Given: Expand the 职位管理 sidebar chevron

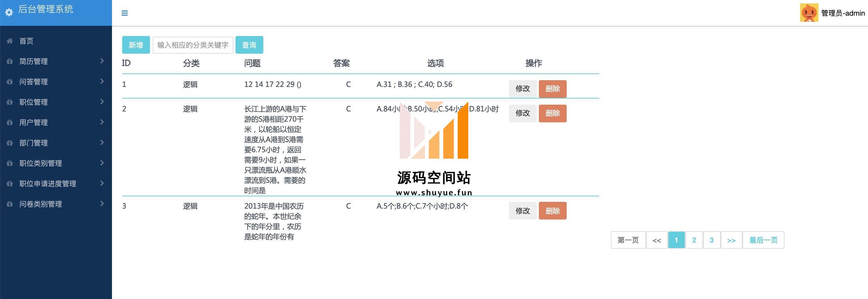Looking at the screenshot, I should (102, 102).
